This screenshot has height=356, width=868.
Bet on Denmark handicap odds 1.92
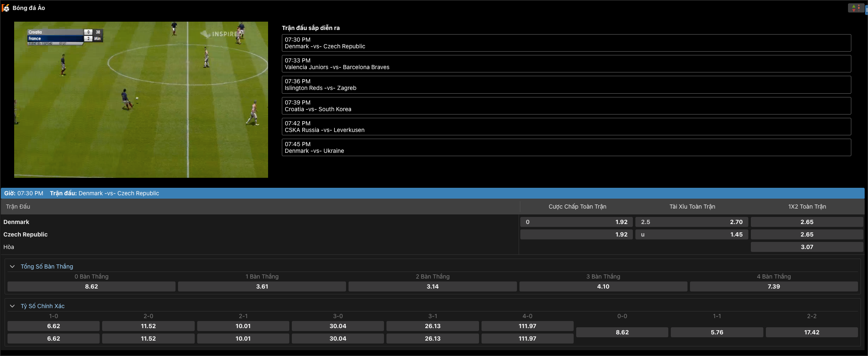576,222
